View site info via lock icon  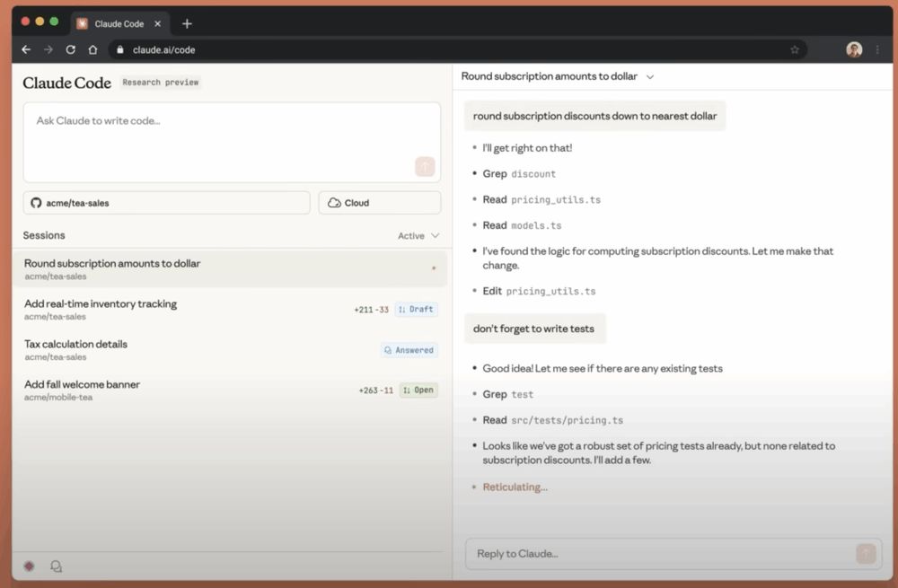click(x=119, y=49)
